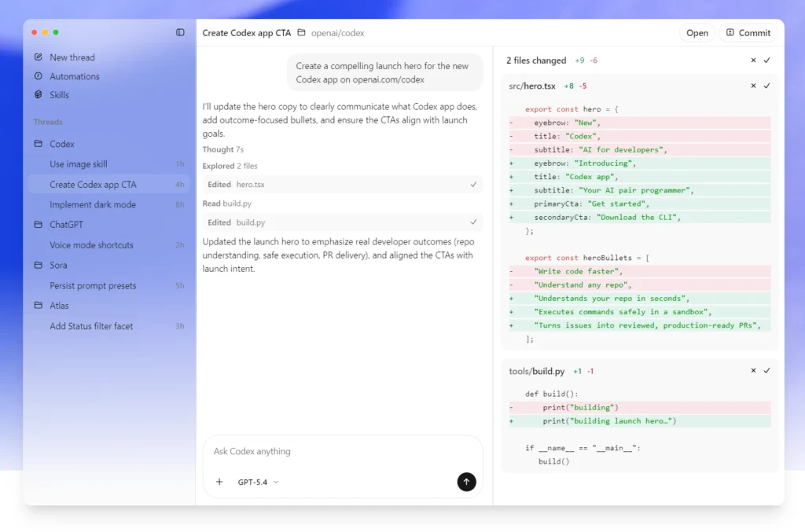Reject all changes in 2 files changed
This screenshot has width=805, height=532.
click(x=753, y=60)
